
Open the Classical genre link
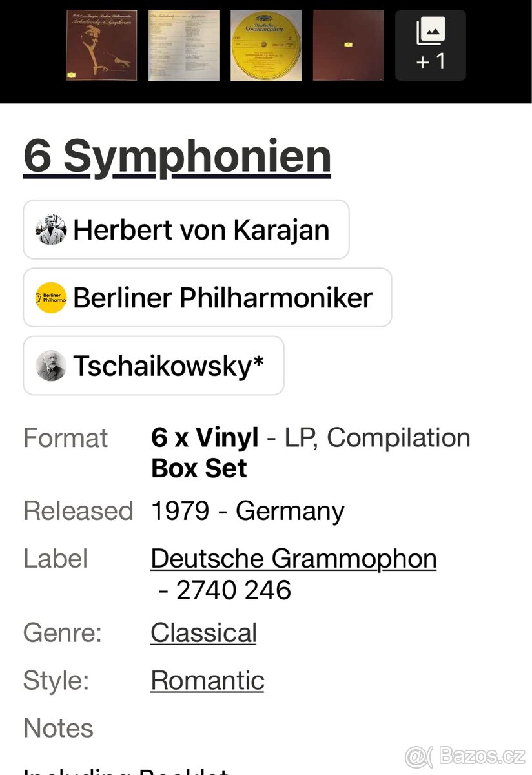(x=203, y=633)
